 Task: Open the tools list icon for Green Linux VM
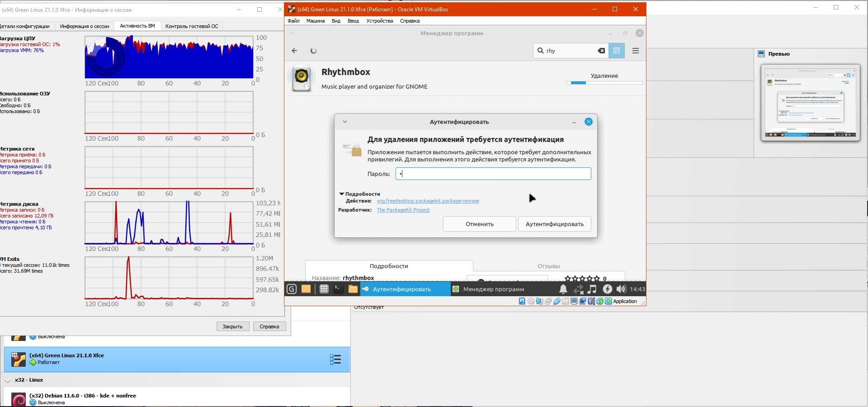click(x=335, y=359)
